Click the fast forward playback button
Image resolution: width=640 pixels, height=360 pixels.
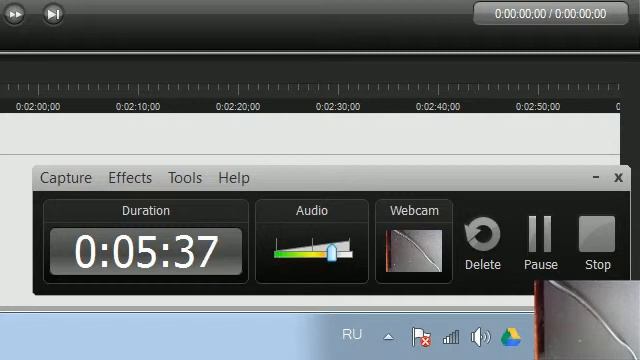pos(14,14)
